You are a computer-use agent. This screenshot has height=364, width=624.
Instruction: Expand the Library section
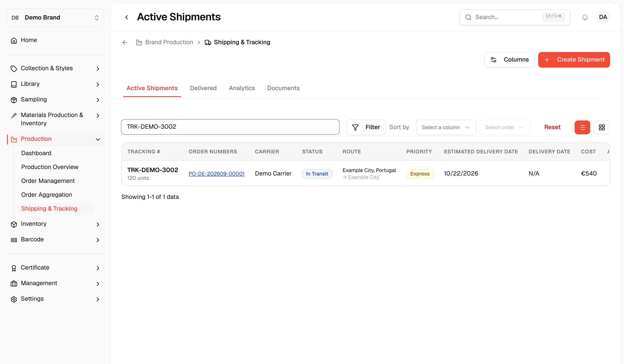(55, 84)
